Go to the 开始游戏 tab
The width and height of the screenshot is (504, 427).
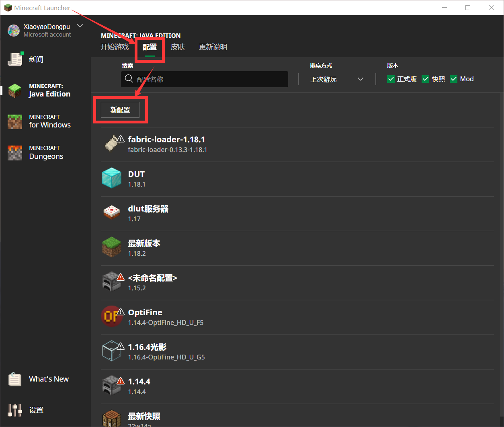click(115, 47)
